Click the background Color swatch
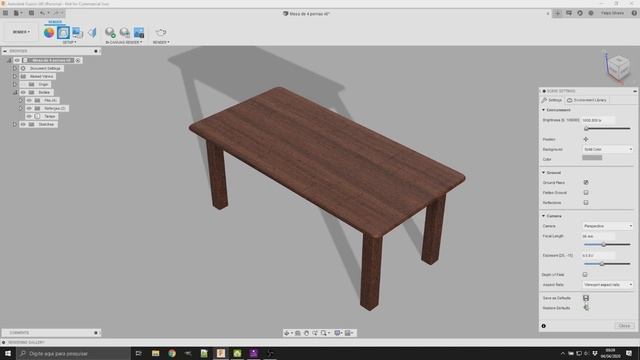This screenshot has height=360, width=640. coord(592,158)
